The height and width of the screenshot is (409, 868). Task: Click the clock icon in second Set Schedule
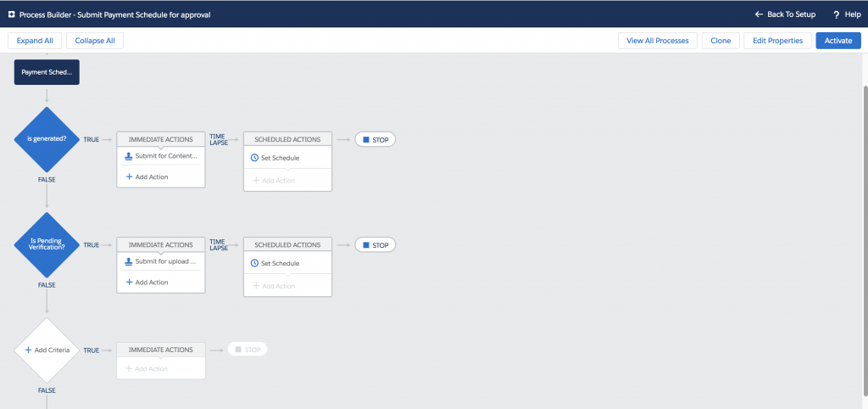tap(255, 263)
